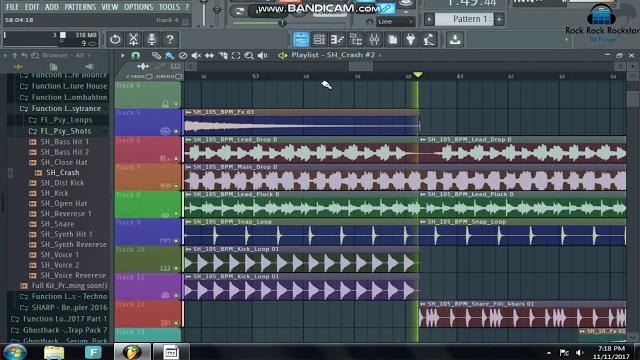Image resolution: width=640 pixels, height=360 pixels.
Task: Toggle the P-CROSS option switch
Action: click(149, 77)
